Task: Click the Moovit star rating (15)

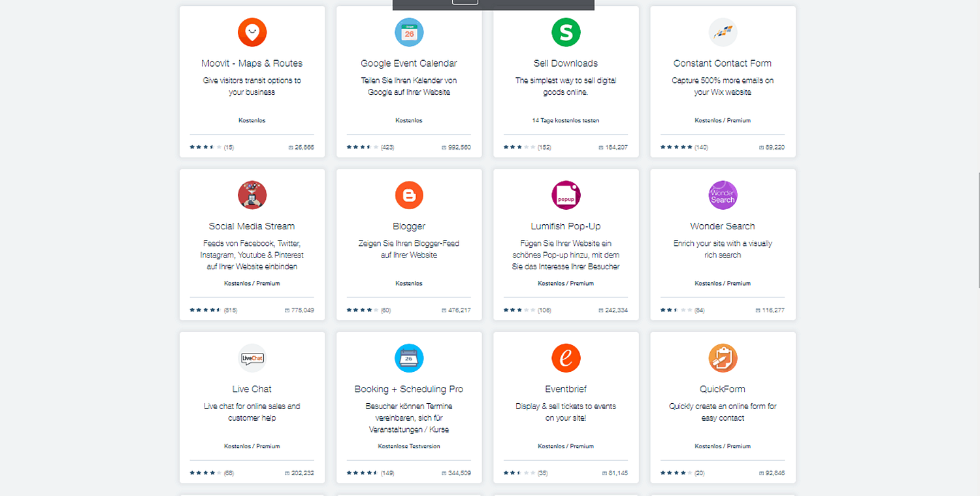Action: click(x=212, y=148)
